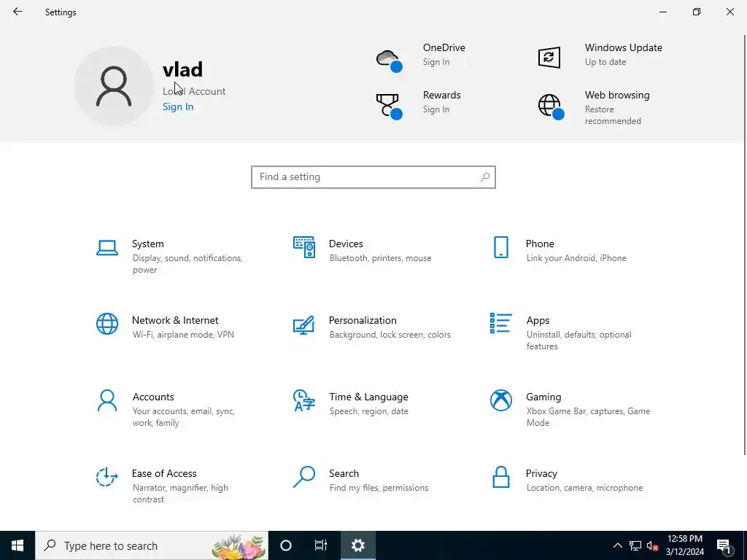Click the Settings window vertical scrollbar

point(744,245)
